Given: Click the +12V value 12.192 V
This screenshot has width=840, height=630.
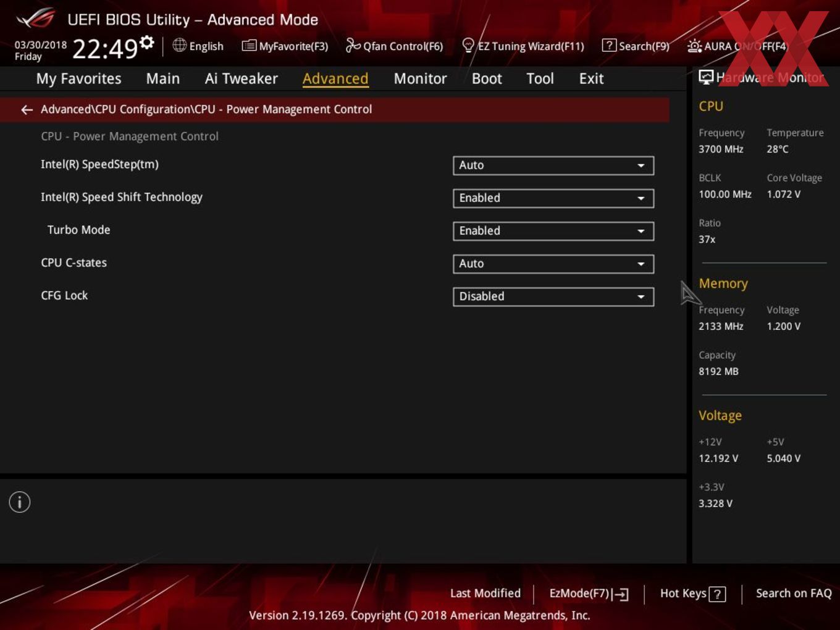Looking at the screenshot, I should pyautogui.click(x=718, y=458).
